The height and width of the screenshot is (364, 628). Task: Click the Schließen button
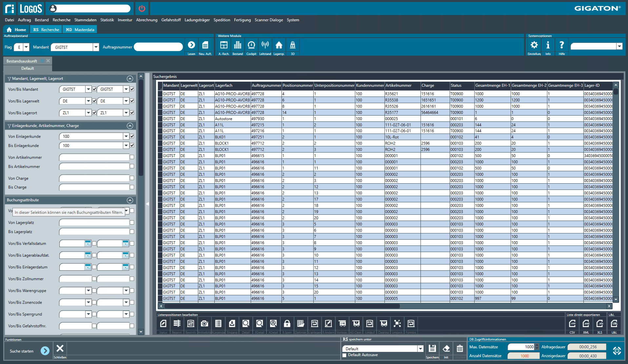60,351
